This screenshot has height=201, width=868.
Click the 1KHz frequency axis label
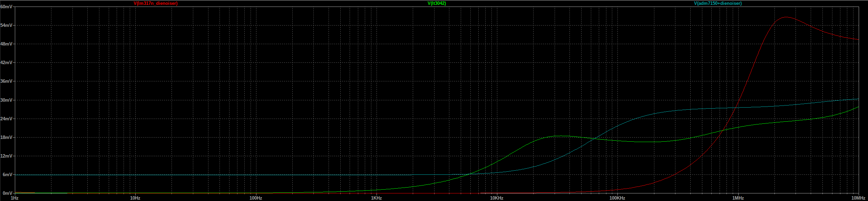click(376, 198)
